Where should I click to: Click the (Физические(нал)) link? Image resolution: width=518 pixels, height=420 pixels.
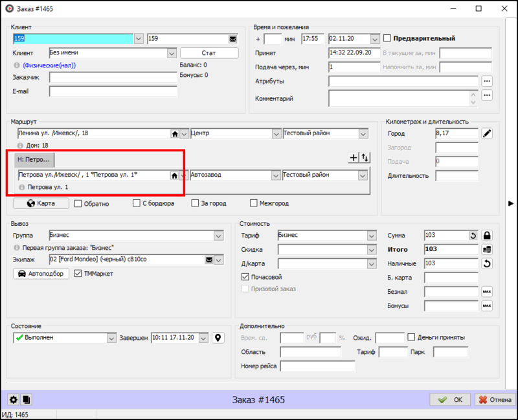point(50,65)
